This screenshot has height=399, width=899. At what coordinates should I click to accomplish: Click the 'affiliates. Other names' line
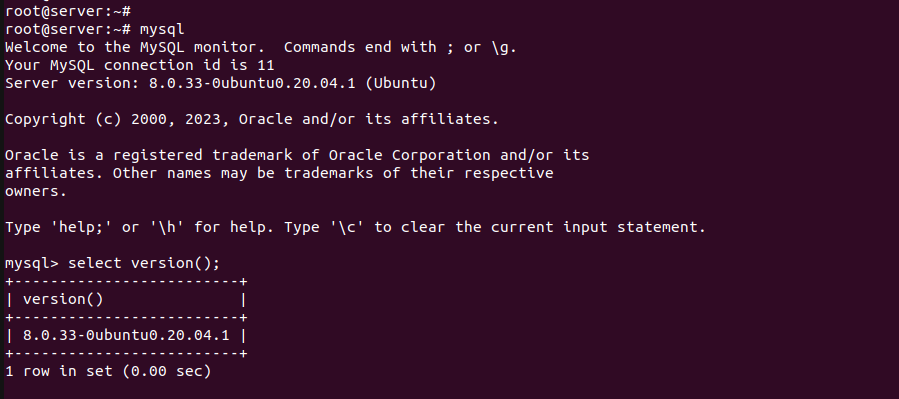[279, 173]
